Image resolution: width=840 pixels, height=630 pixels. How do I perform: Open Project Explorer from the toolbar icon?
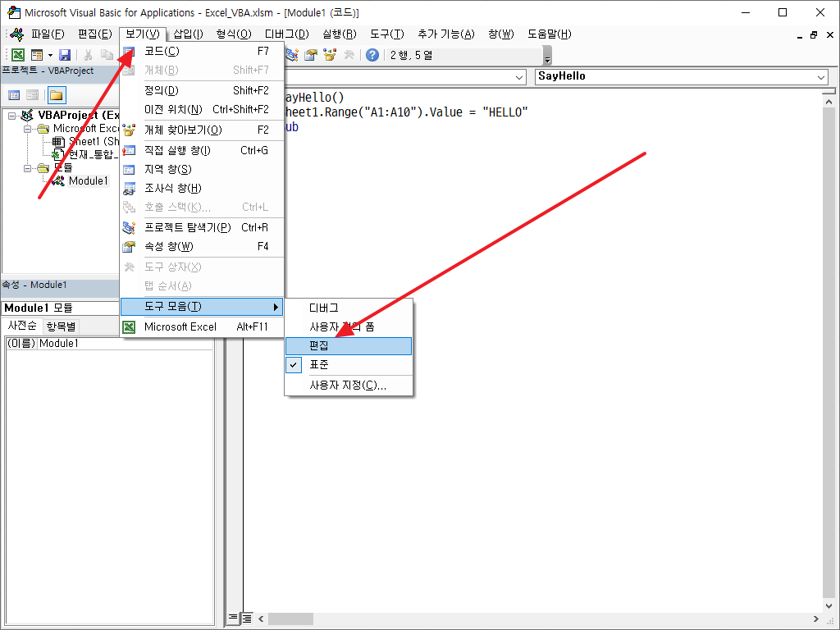click(x=292, y=55)
